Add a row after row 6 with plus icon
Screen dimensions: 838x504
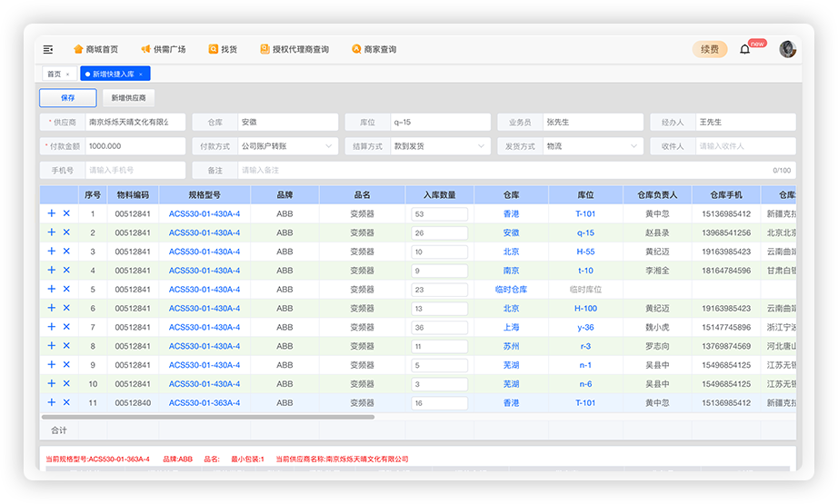click(51, 308)
